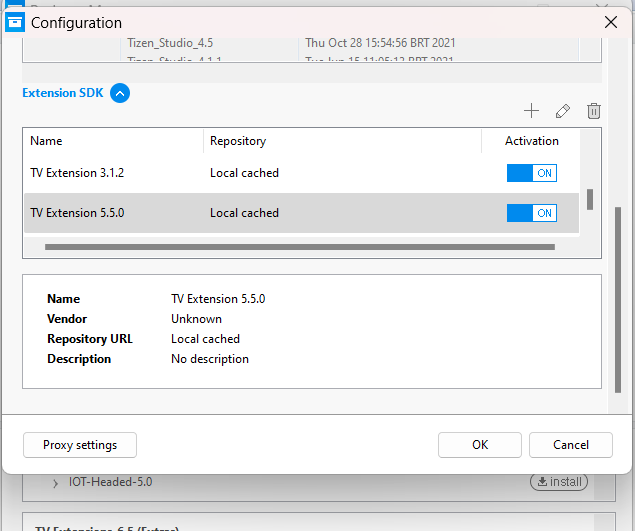
Task: Click the trash delete icon
Action: point(593,111)
